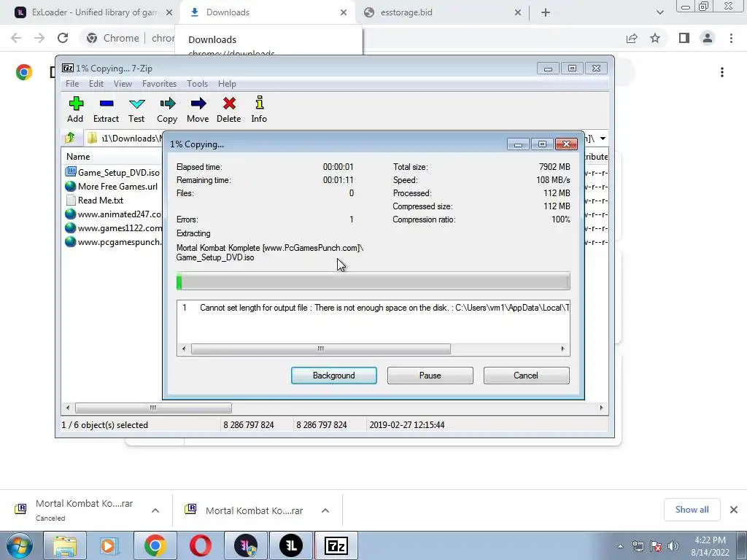The height and width of the screenshot is (560, 747).
Task: Open the Tools menu
Action: tap(197, 84)
